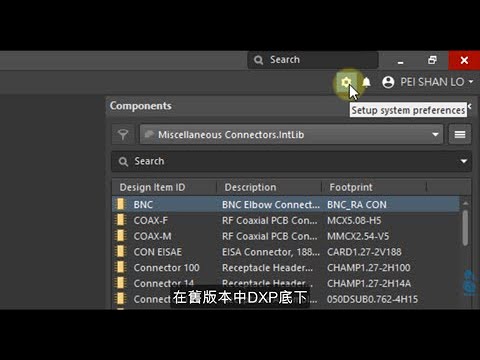The height and width of the screenshot is (360, 480).
Task: Click the CHAMP1.27-2H14A footprint cell
Action: tap(369, 283)
